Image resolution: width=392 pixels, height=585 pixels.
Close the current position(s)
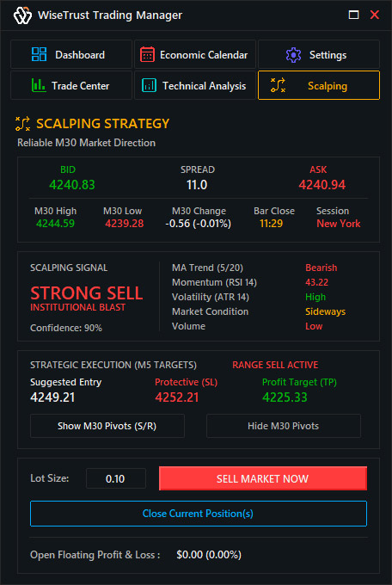tap(199, 514)
